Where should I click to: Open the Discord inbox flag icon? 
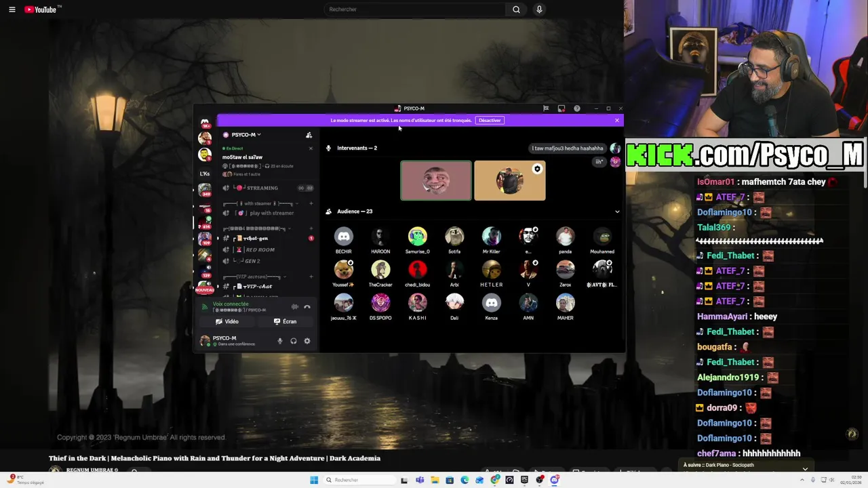pos(546,108)
